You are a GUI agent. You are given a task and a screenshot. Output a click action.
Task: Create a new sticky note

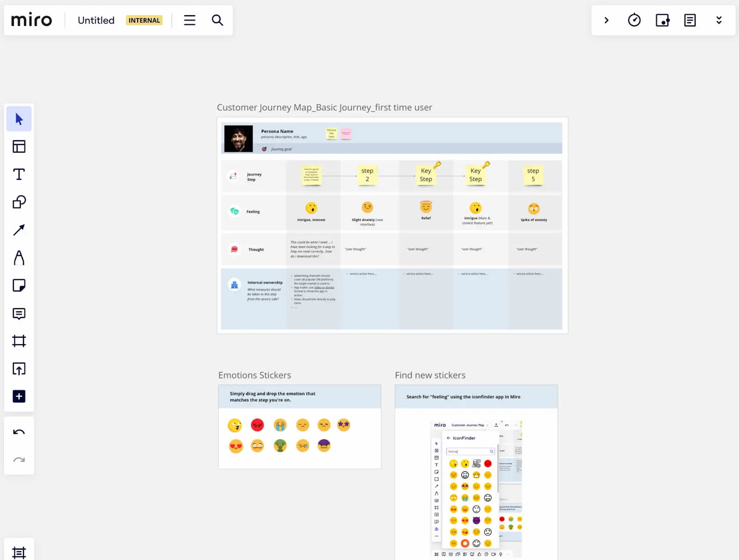18,286
